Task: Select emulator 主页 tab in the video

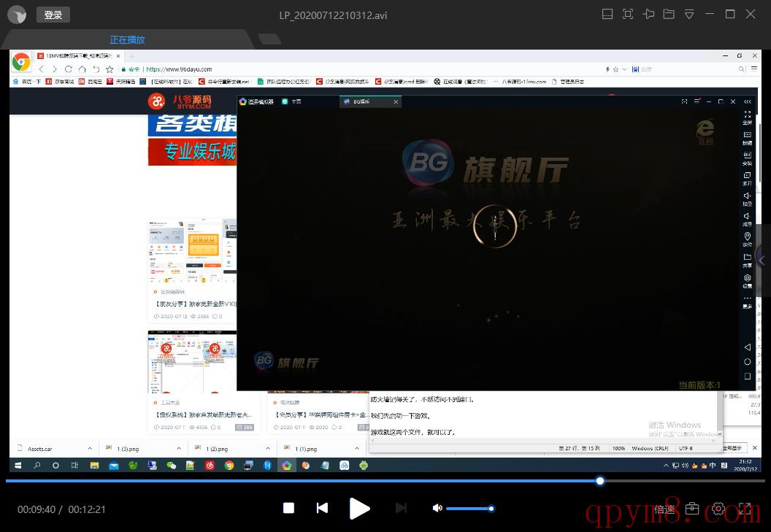Action: click(291, 101)
